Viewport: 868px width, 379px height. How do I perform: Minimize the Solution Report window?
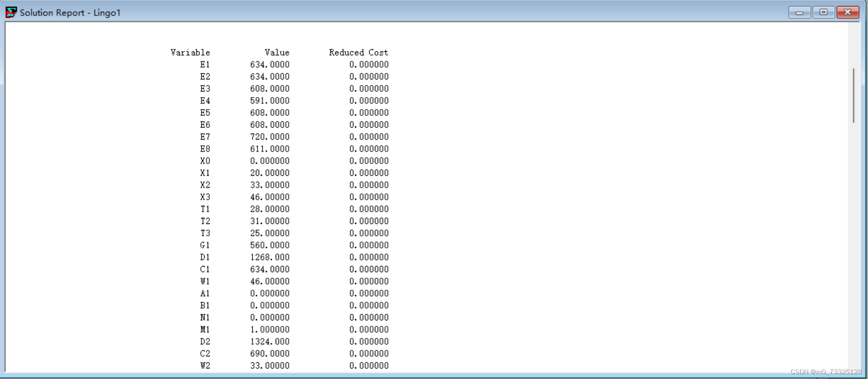799,12
